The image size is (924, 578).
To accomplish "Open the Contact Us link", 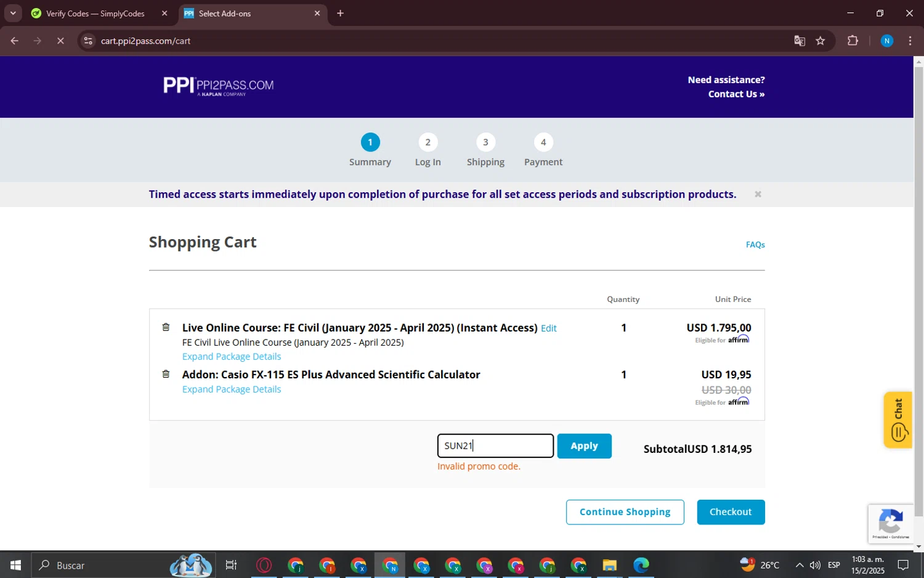I will [736, 94].
